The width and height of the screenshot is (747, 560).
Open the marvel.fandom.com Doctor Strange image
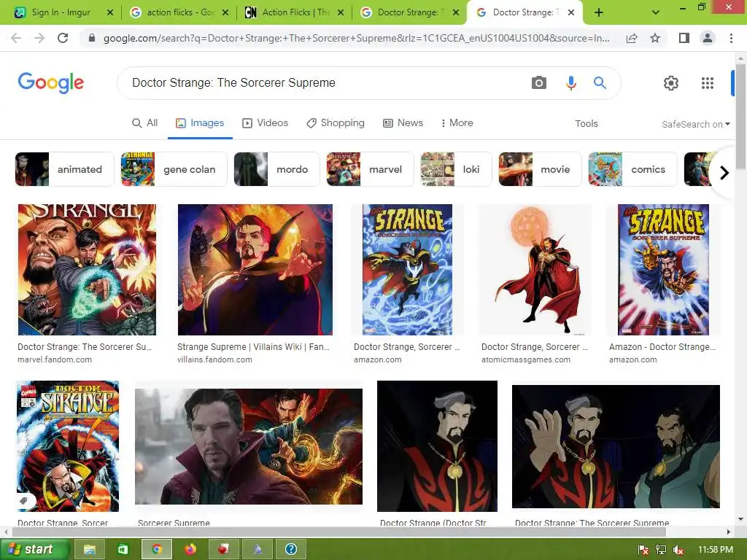click(88, 270)
